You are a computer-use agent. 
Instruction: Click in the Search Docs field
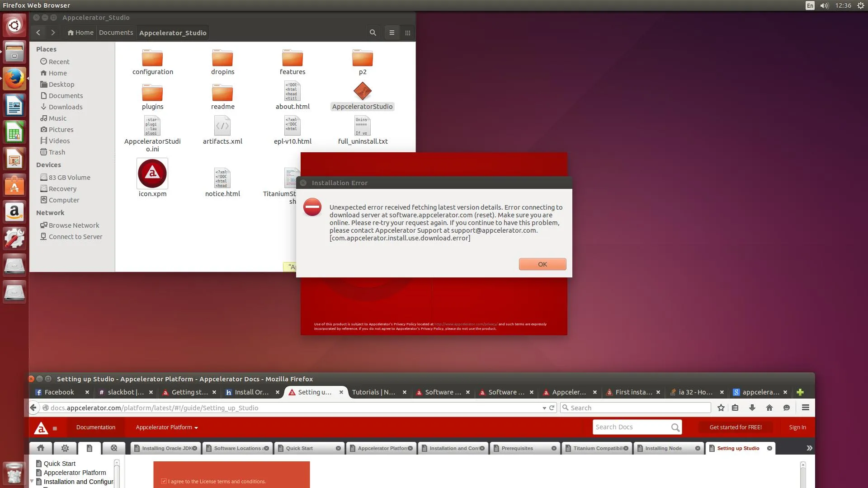click(x=632, y=427)
